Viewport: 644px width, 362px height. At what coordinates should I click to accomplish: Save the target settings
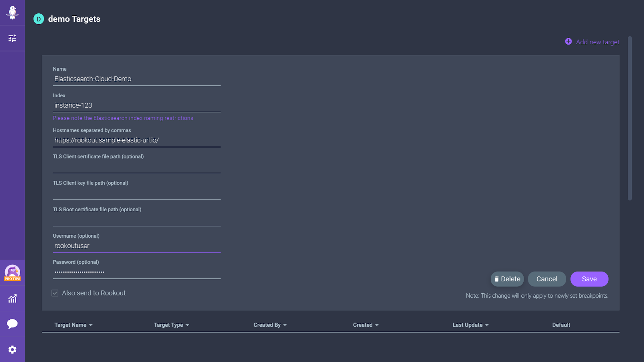(x=589, y=279)
